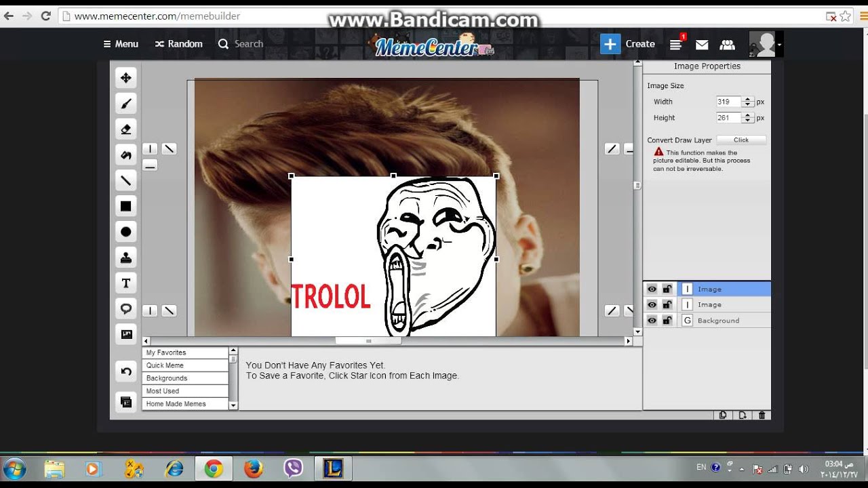
Task: Toggle lock on the Background layer
Action: click(x=667, y=321)
